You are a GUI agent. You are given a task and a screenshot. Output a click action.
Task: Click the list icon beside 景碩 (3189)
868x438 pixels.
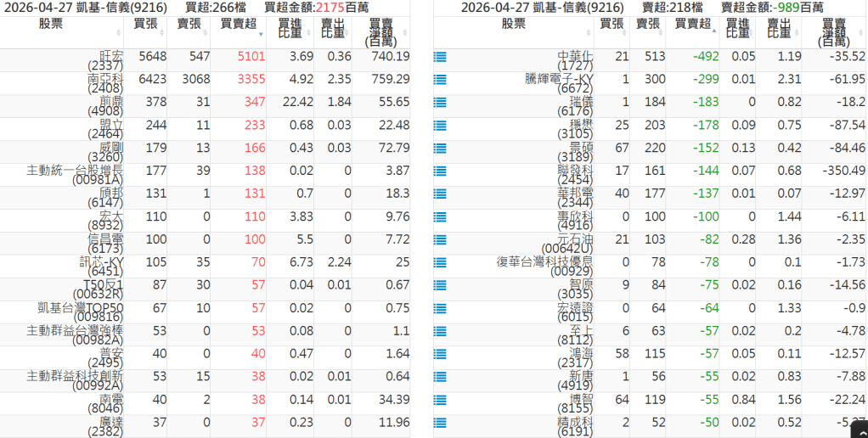(440, 148)
